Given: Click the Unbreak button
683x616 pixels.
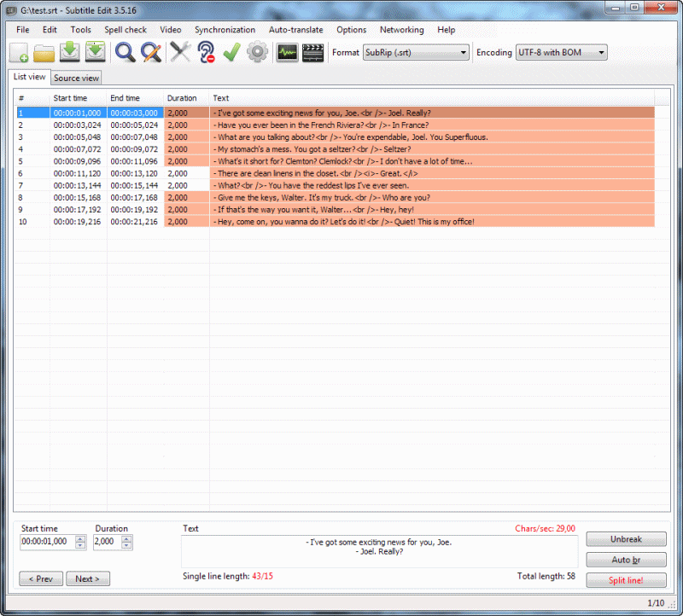Looking at the screenshot, I should 626,539.
